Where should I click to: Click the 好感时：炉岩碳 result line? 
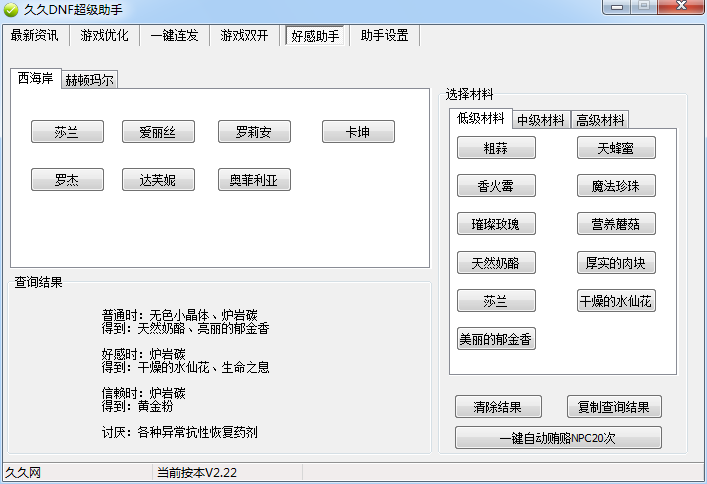[x=143, y=354]
